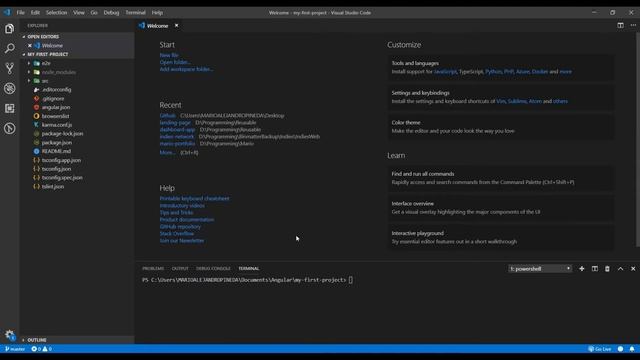
Task: Focus the terminal prompt input
Action: (x=351, y=280)
